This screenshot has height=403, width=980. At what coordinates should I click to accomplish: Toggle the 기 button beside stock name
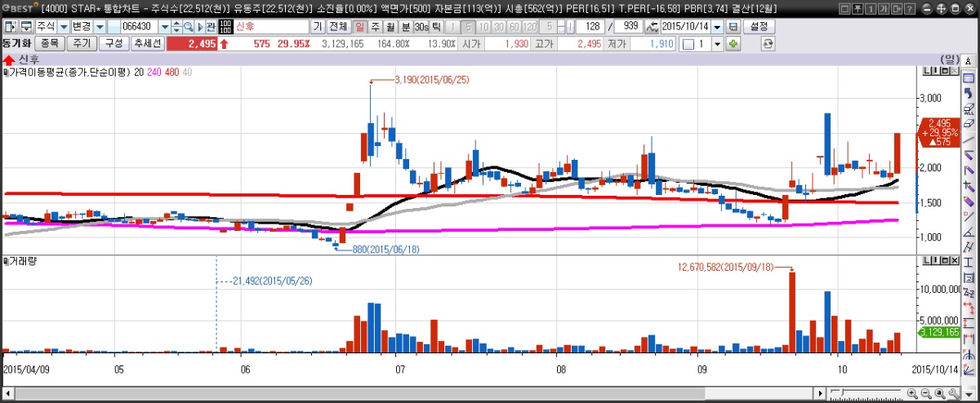click(x=317, y=26)
